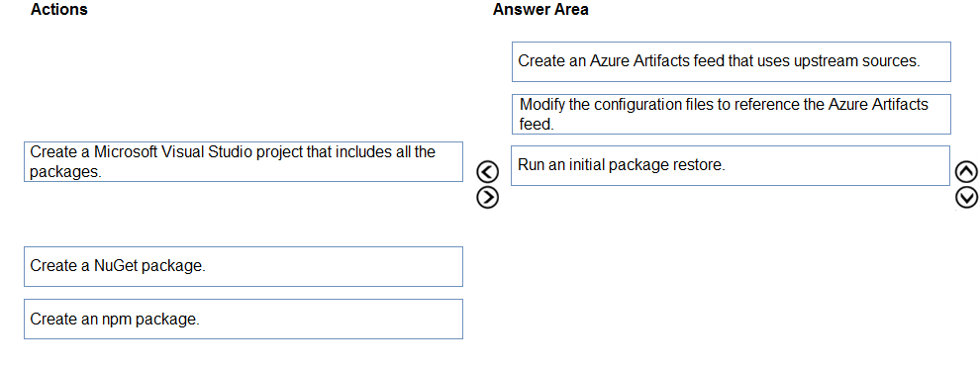Select 'Create a Microsoft Visual Studio project' action

coord(244,161)
